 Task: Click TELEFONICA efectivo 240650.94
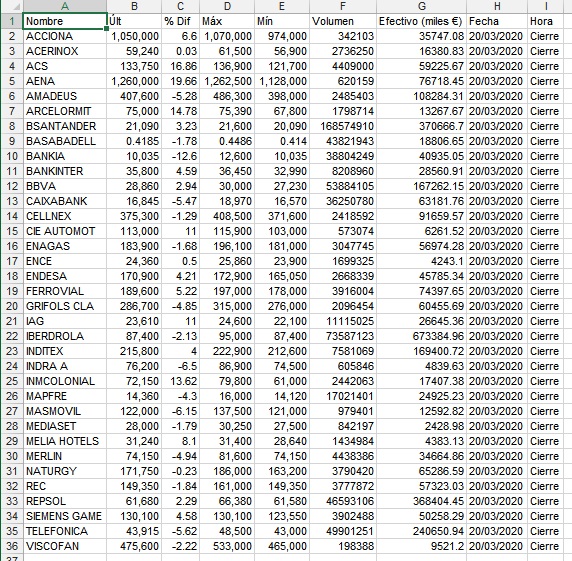[421, 531]
